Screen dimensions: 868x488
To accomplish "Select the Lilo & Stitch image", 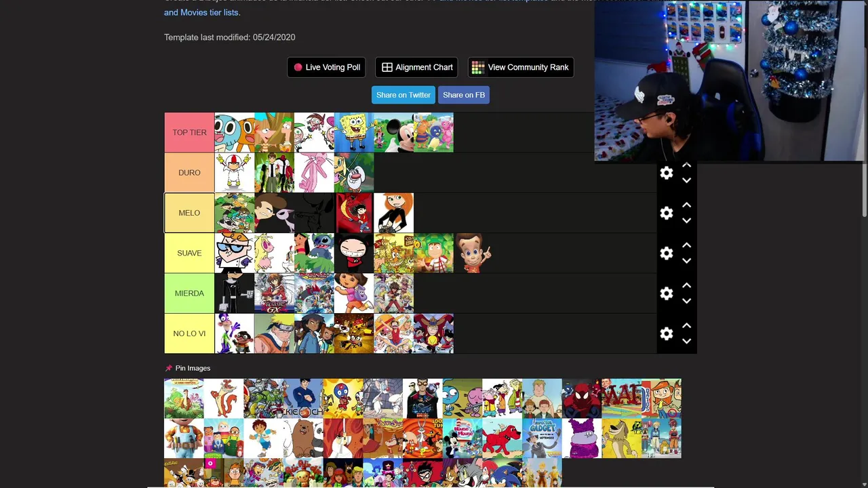I will coord(314,253).
